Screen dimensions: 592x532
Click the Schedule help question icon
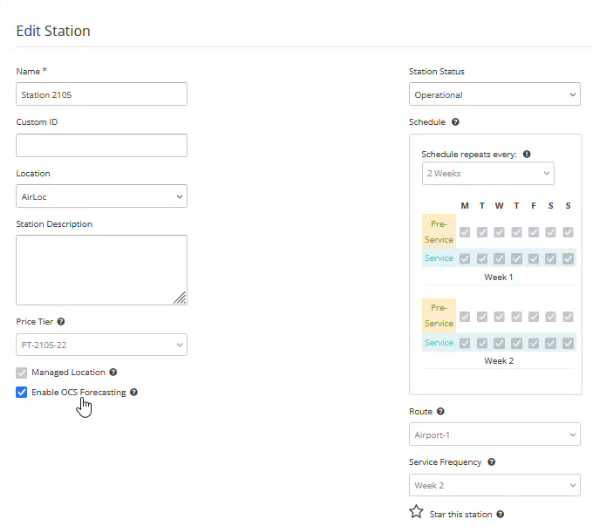[455, 122]
